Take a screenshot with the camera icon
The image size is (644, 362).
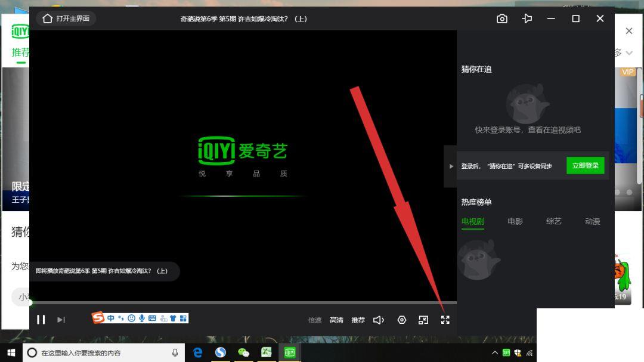502,19
